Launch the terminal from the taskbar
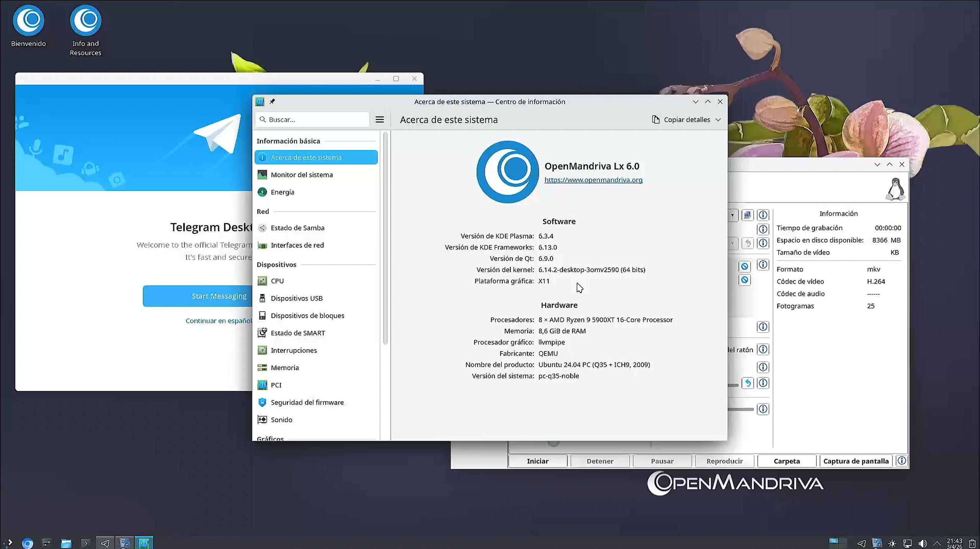The width and height of the screenshot is (980, 549). click(85, 543)
